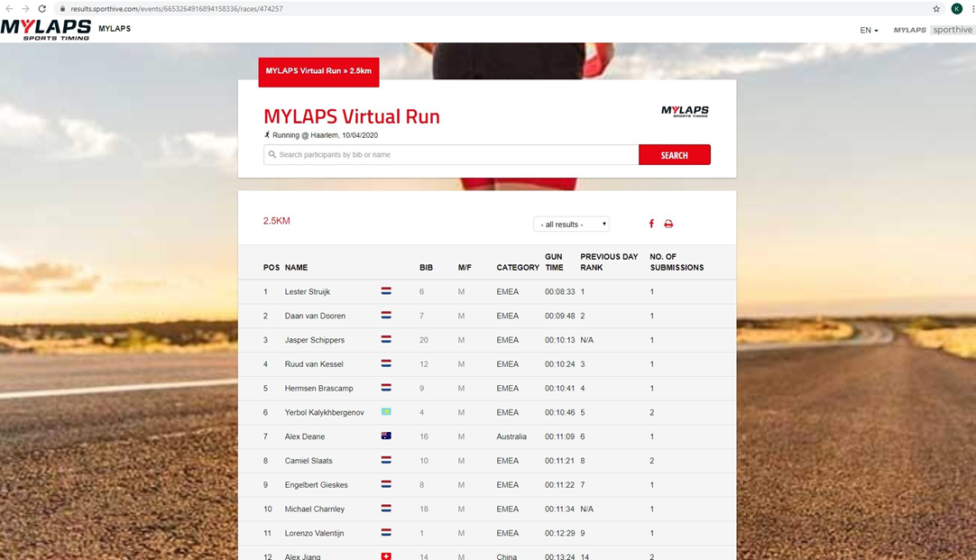Viewport: 976px width, 560px height.
Task: Click the MYLAPS Virtual Run title
Action: (x=352, y=116)
